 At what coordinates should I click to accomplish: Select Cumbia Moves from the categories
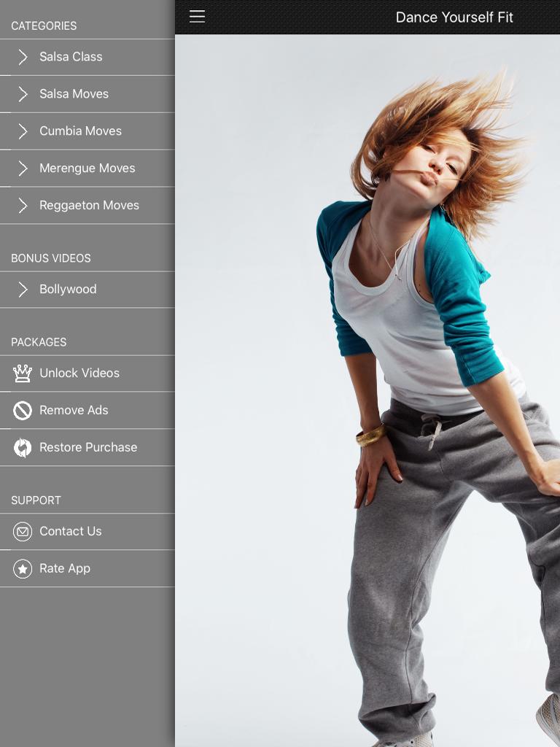[x=87, y=131]
